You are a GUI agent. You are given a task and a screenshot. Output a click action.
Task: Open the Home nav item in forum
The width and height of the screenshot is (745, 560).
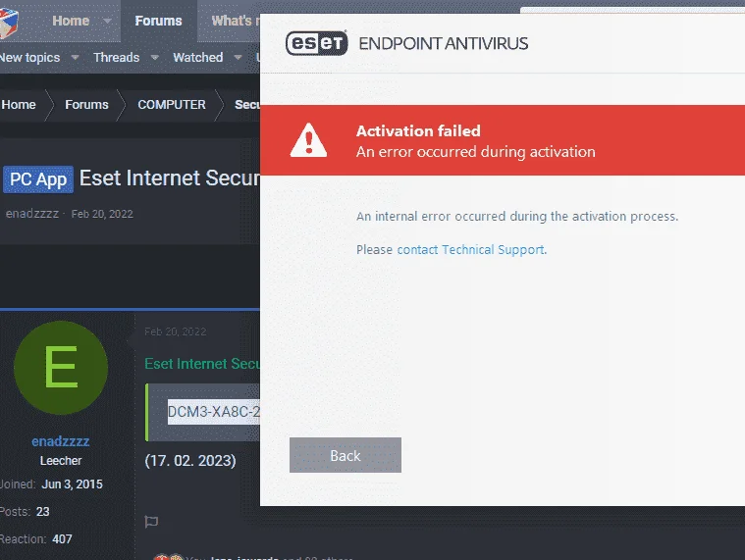(x=71, y=21)
